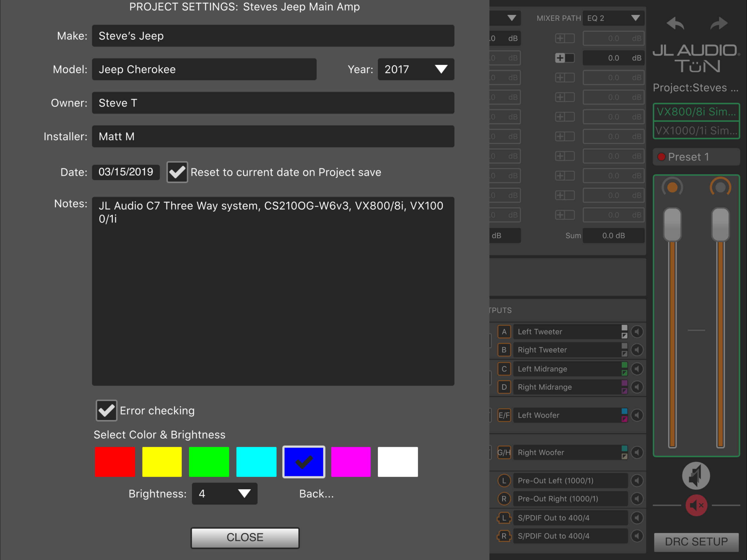Viewport: 747px width, 560px height.
Task: Choose the magenta color swatch
Action: (x=351, y=462)
